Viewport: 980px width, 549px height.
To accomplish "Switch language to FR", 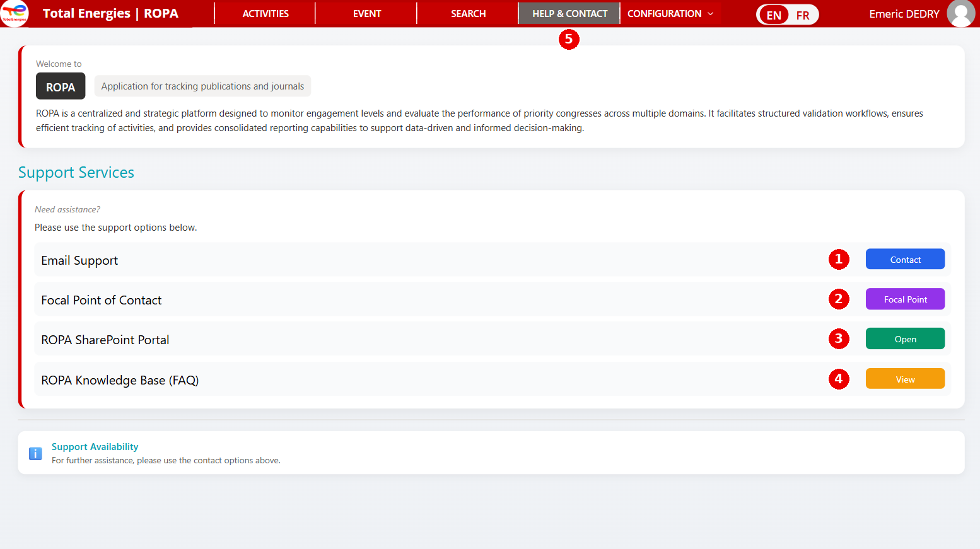I will tap(803, 15).
